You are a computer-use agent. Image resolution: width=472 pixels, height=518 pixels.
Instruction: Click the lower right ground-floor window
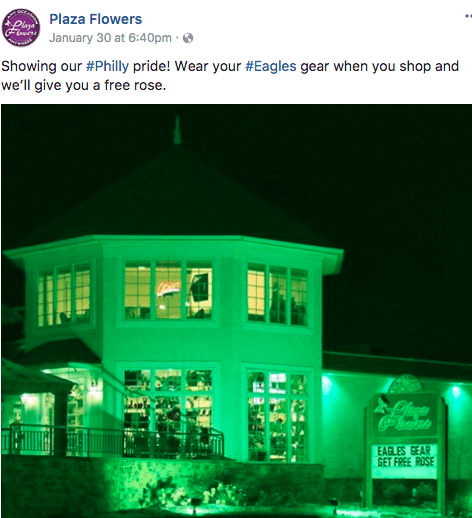[277, 416]
